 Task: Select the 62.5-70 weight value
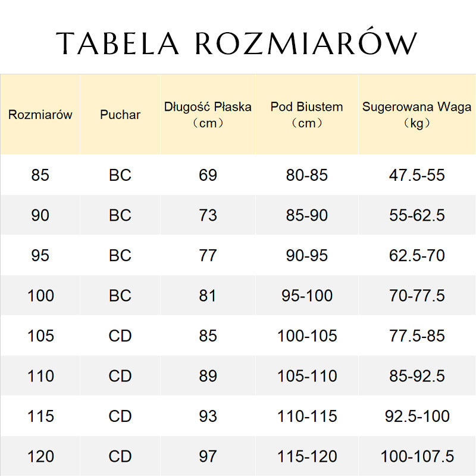click(x=417, y=255)
